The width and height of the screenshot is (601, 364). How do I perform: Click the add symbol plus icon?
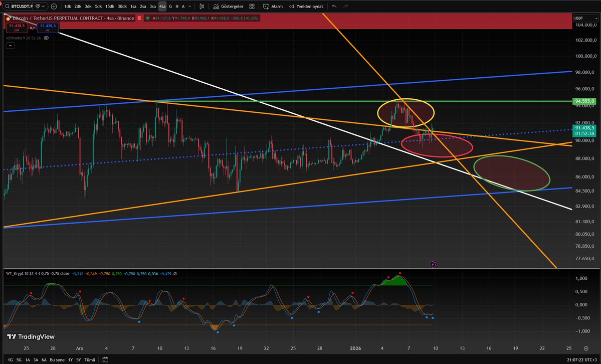(x=54, y=7)
